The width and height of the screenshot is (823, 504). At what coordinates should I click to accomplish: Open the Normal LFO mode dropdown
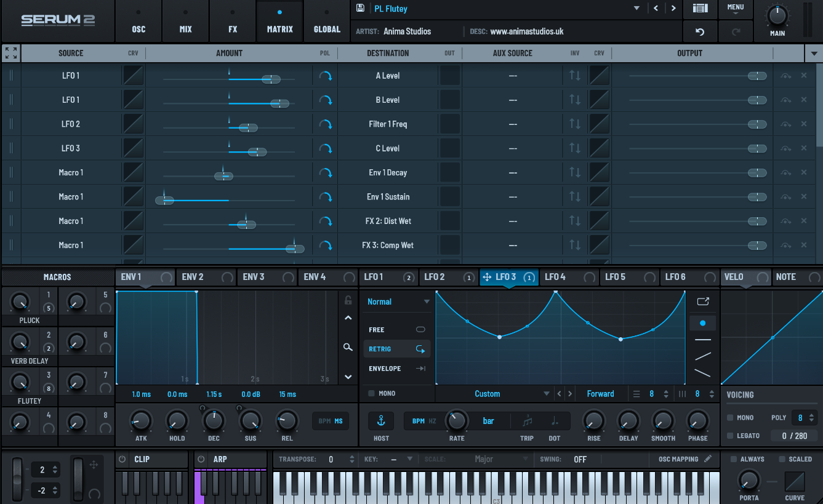pos(398,302)
